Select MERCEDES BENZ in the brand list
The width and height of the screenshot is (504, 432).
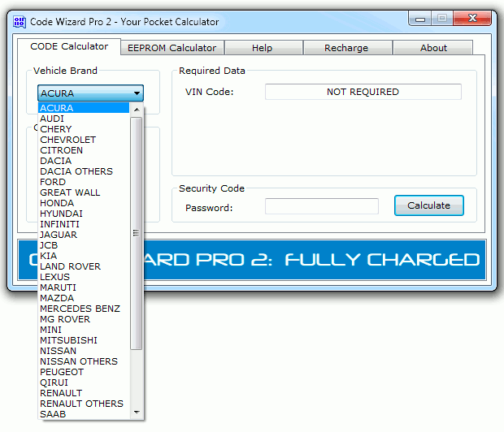(x=84, y=309)
